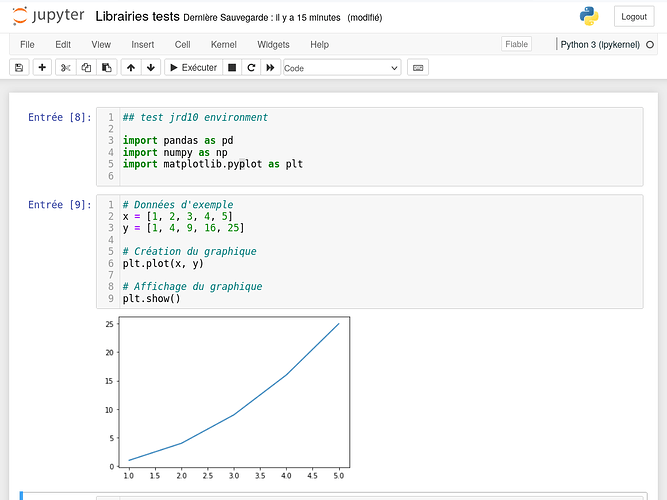Click the Fiable trusted notebook button
The image size is (667, 500).
516,44
